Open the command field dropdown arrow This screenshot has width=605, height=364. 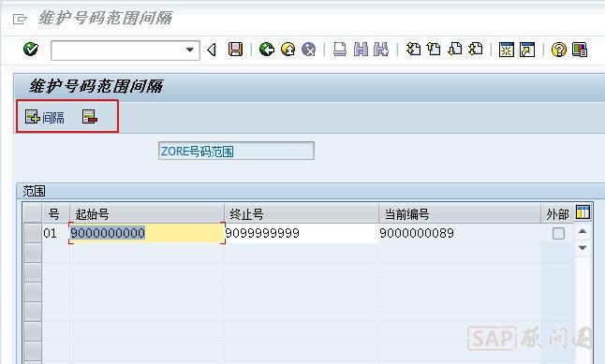pyautogui.click(x=190, y=50)
